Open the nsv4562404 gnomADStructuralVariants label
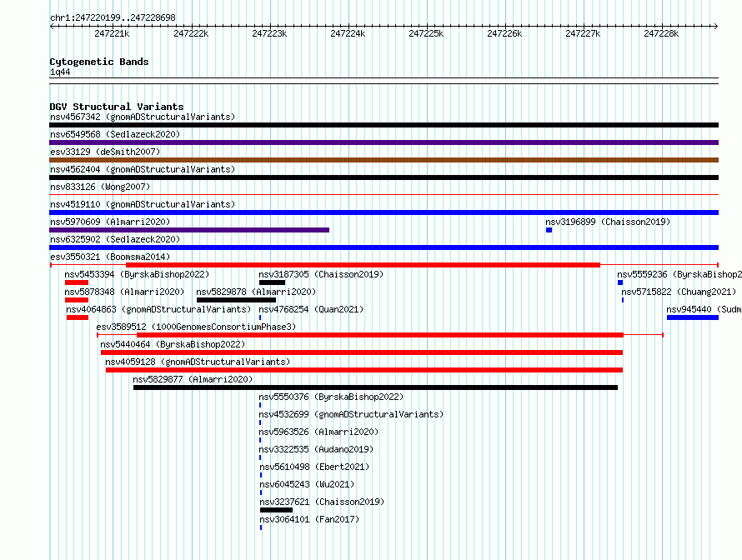Screen dimensions: 742x560 pos(143,169)
